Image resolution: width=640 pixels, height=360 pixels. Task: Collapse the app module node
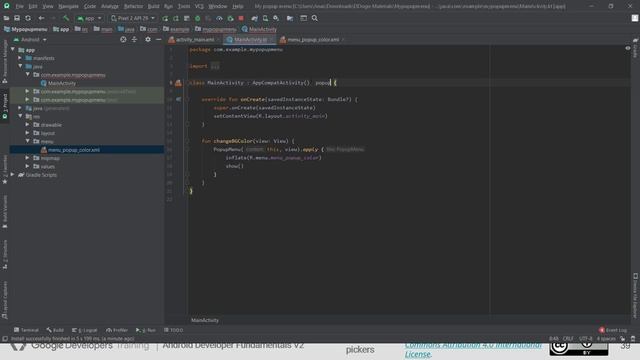pos(13,50)
